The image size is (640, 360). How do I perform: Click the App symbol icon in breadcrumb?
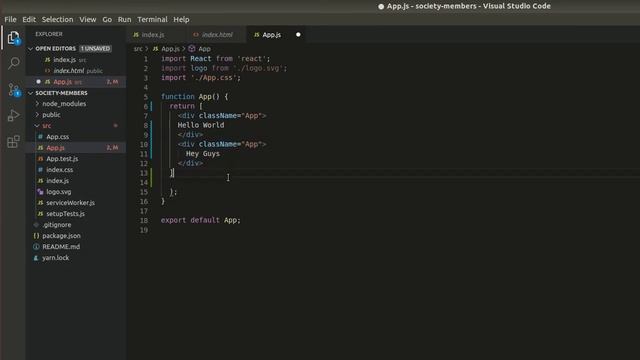[x=191, y=49]
